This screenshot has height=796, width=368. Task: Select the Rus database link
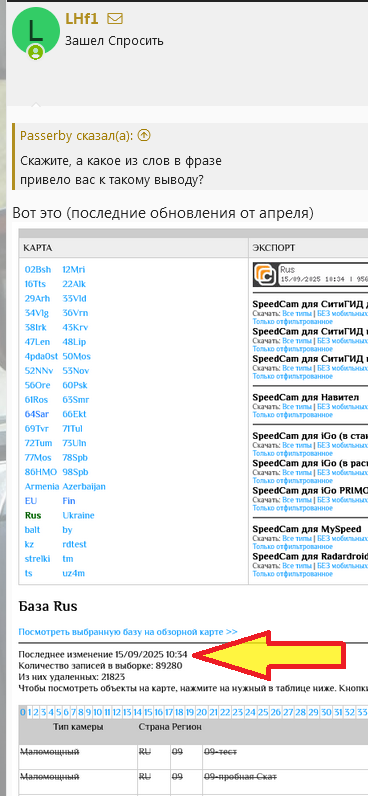[33, 515]
